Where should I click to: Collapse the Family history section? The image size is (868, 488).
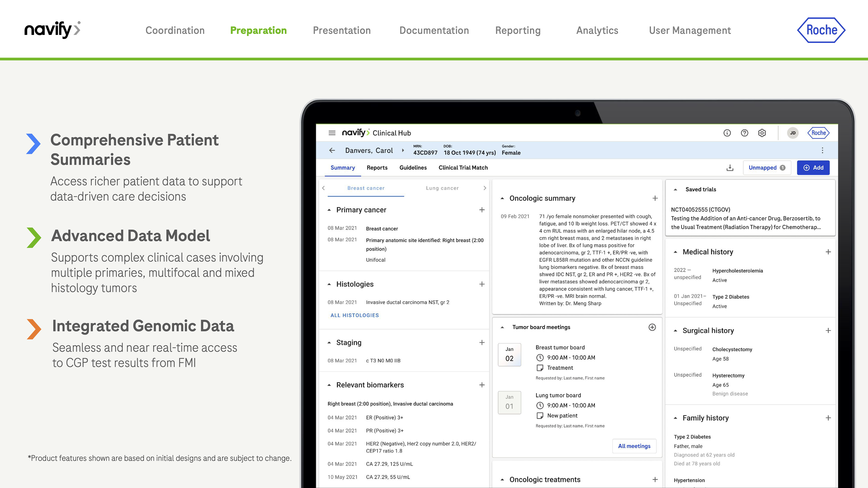pos(675,418)
